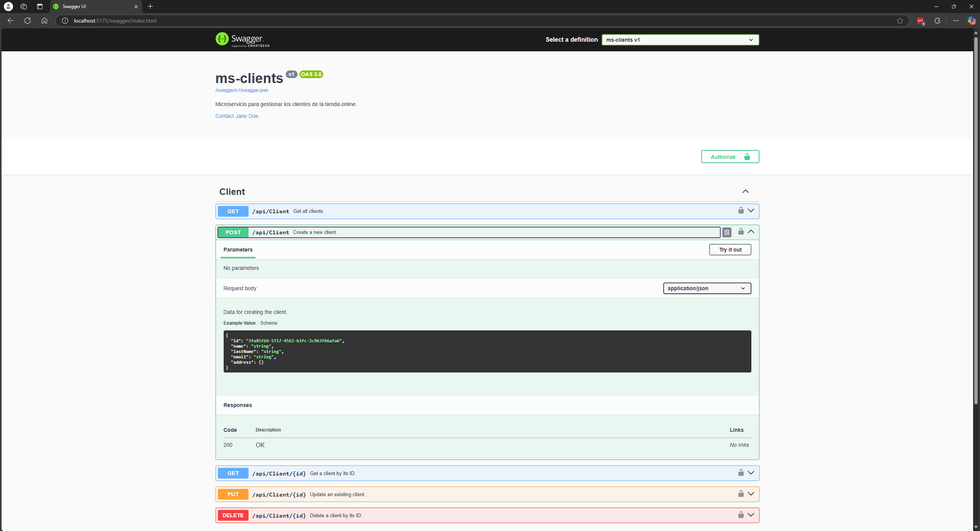Expand GET /api/Client chevron

click(x=751, y=211)
